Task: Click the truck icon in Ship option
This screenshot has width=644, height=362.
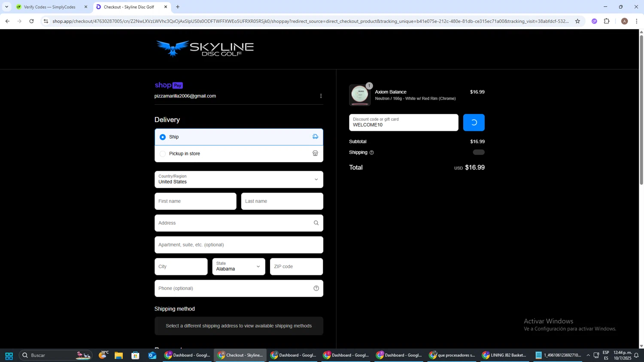Action: pos(315,137)
